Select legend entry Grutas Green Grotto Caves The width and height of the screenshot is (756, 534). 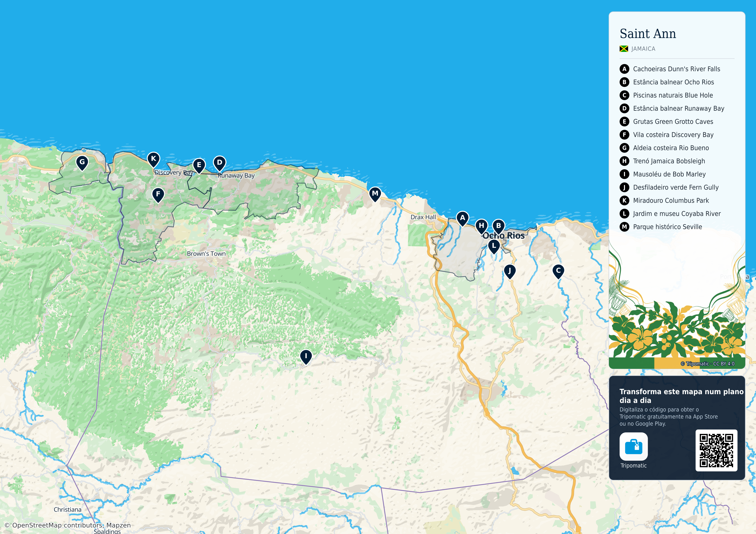click(666, 122)
